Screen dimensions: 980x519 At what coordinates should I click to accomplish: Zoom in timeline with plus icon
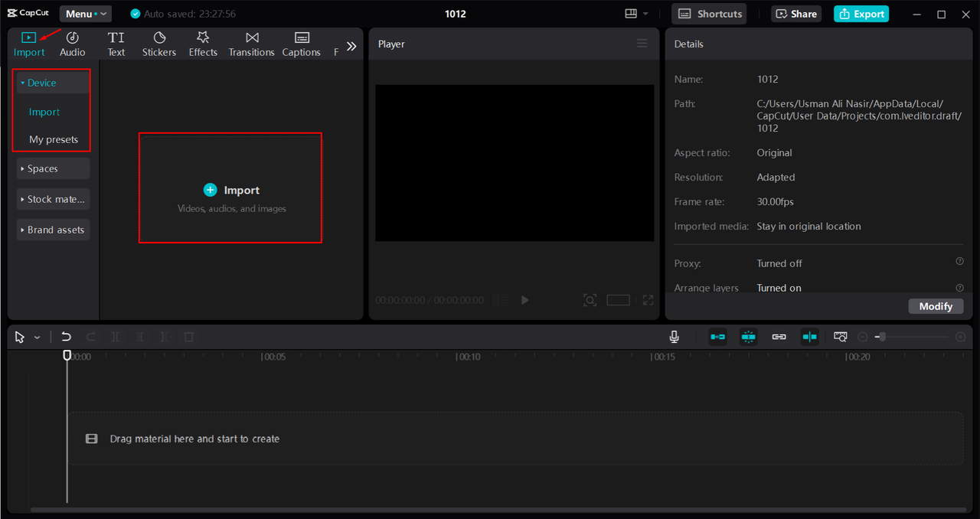click(x=960, y=337)
